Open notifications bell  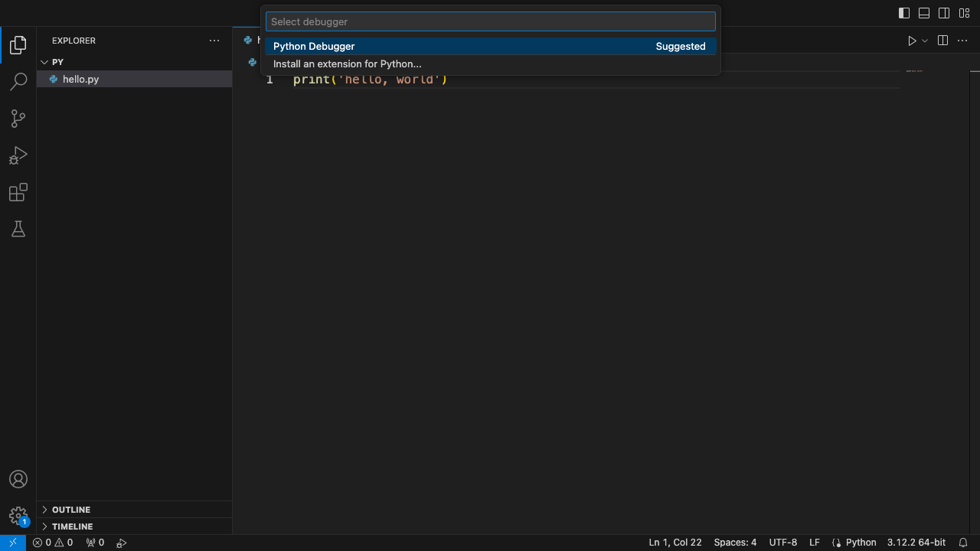tap(963, 543)
